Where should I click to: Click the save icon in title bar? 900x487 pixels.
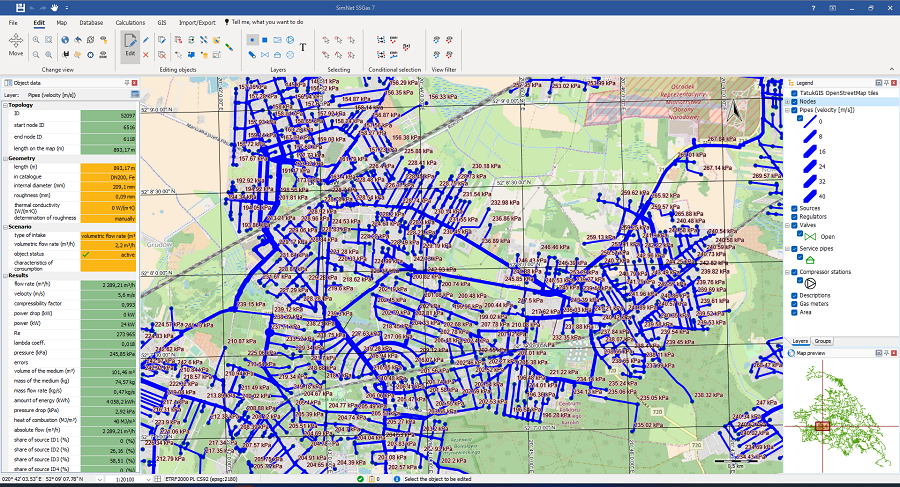coord(21,7)
